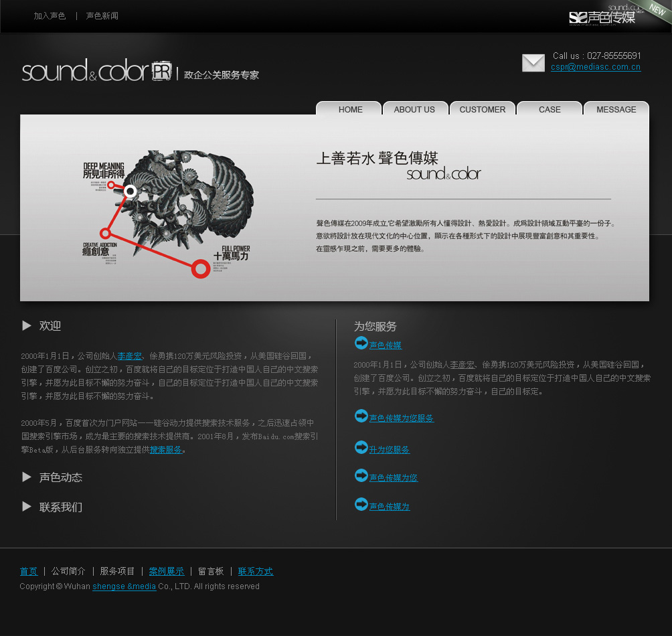Expand the 欢迎 section triangle

click(x=27, y=326)
